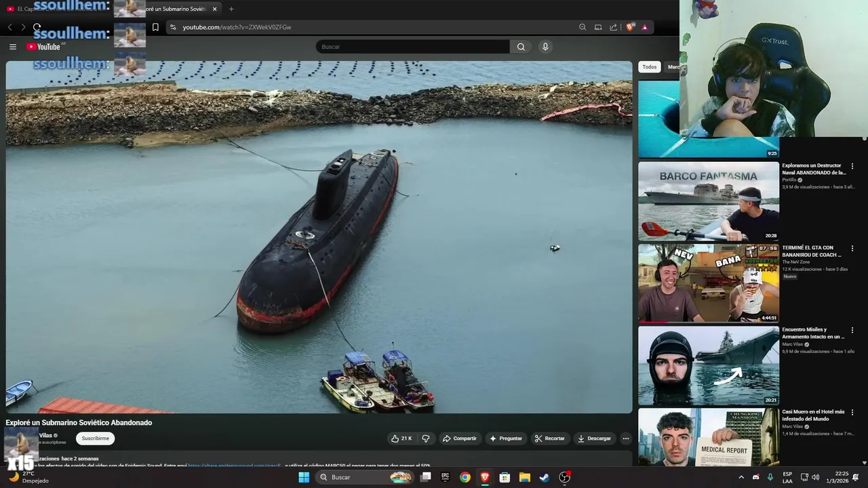Open the Brave Shields lion icon

630,27
